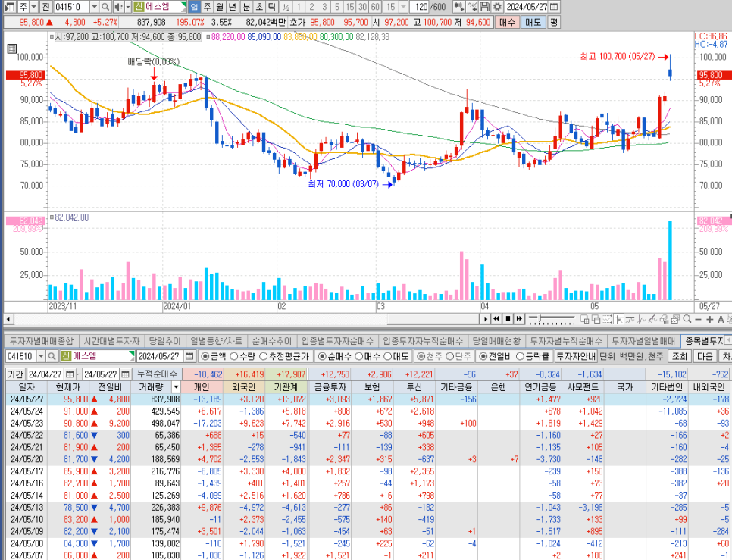Click the lower panel stock search magnifier icon
Screen dimensions: 732x560
click(x=52, y=356)
